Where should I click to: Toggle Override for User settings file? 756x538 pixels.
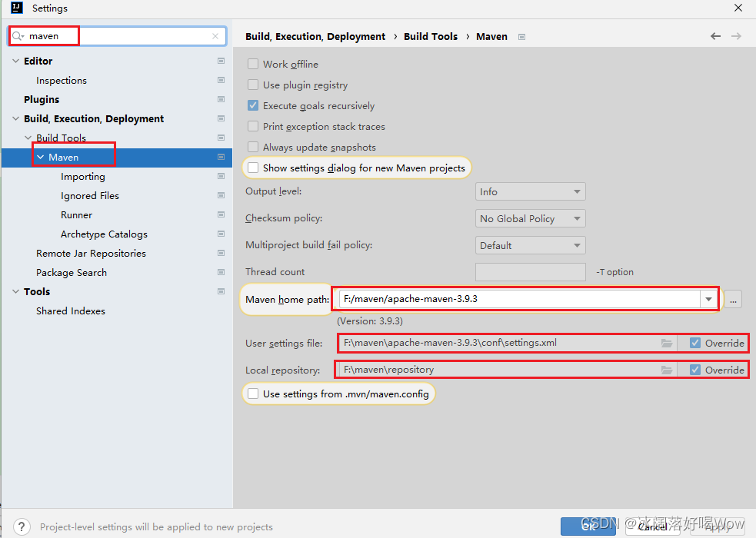click(x=694, y=343)
